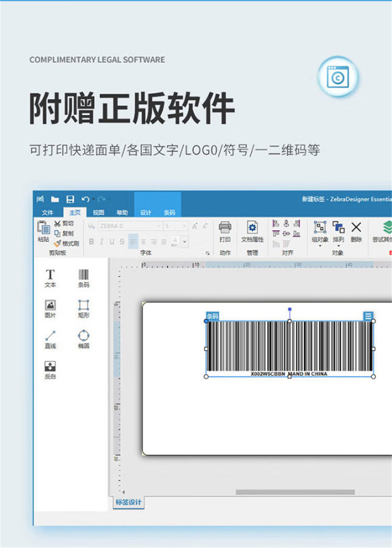The image size is (392, 548).
Task: Toggle italic formatting button
Action: tap(101, 242)
